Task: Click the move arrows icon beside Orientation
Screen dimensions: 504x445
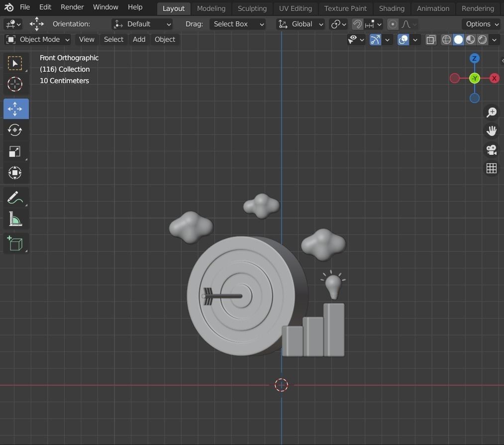Action: [36, 24]
